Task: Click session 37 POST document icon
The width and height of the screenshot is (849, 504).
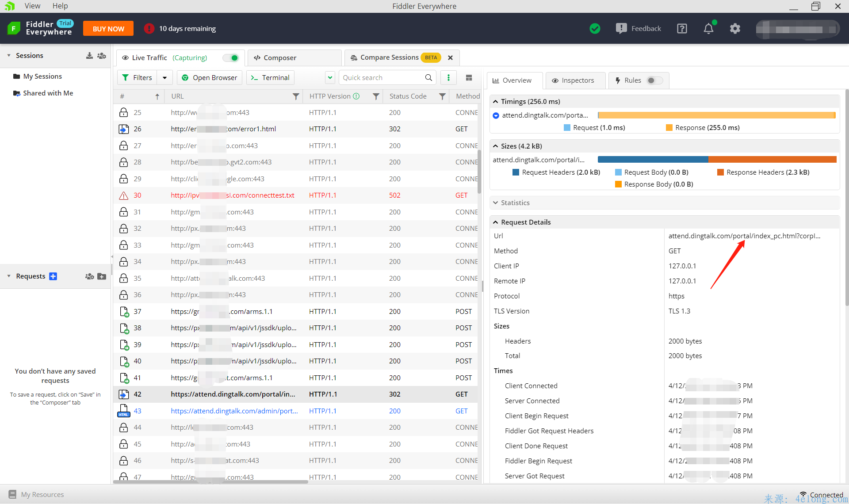Action: tap(124, 312)
